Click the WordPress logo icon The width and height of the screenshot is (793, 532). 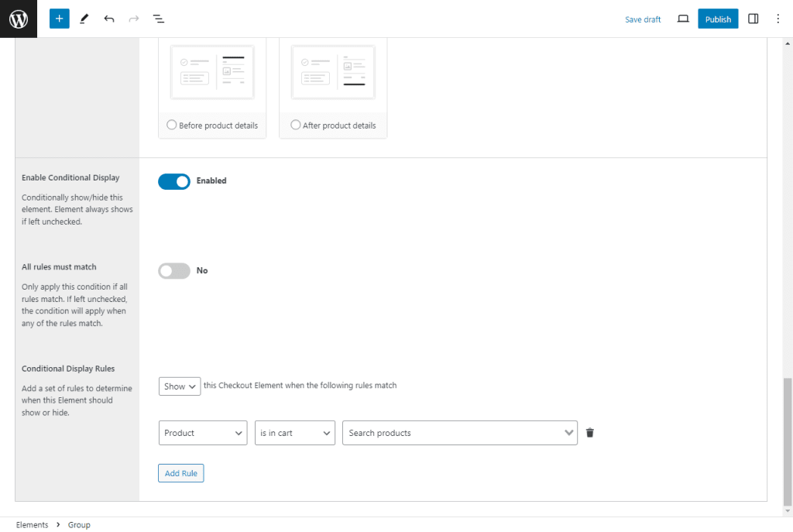pos(19,19)
